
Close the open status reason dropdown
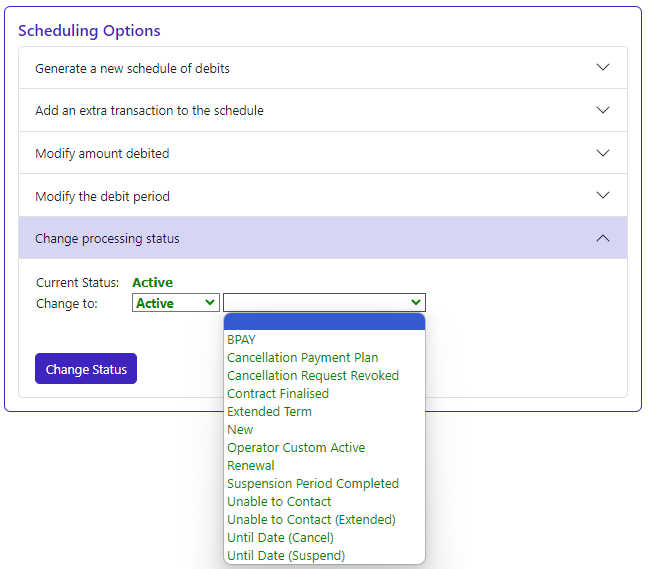(x=324, y=303)
